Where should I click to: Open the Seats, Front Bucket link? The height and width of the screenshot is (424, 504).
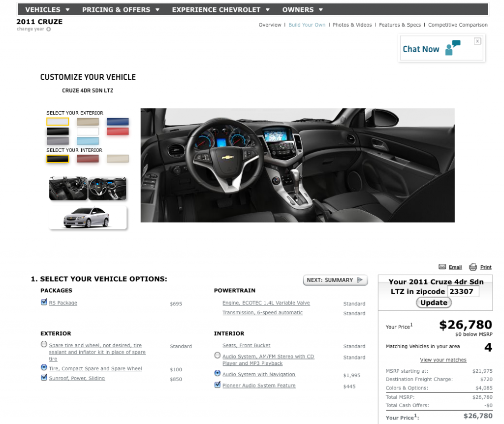click(x=247, y=345)
